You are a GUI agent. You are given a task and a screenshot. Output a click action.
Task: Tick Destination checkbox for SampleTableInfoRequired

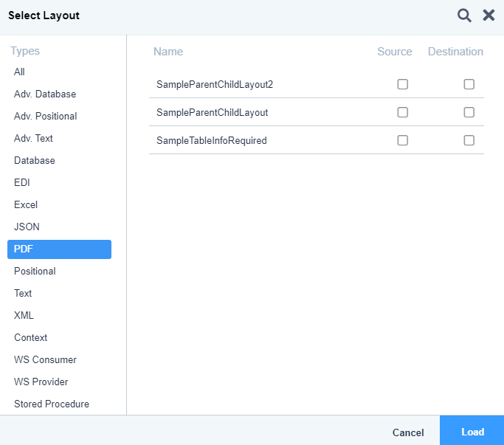(x=469, y=140)
